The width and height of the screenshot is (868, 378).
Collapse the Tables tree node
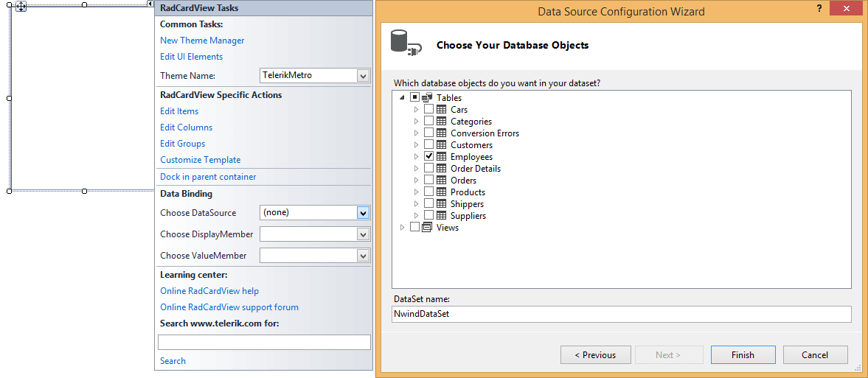403,98
